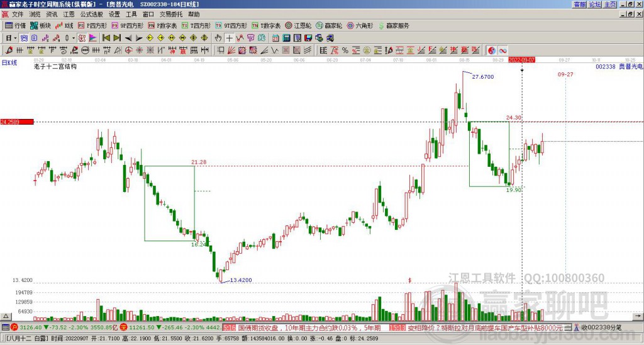
Task: Toggle the crosshair cursor tool
Action: (229, 38)
